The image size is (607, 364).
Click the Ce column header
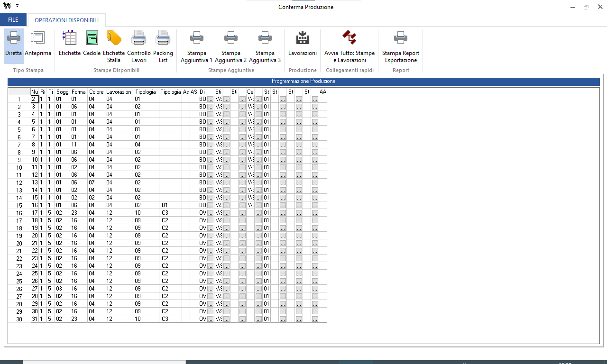point(250,91)
